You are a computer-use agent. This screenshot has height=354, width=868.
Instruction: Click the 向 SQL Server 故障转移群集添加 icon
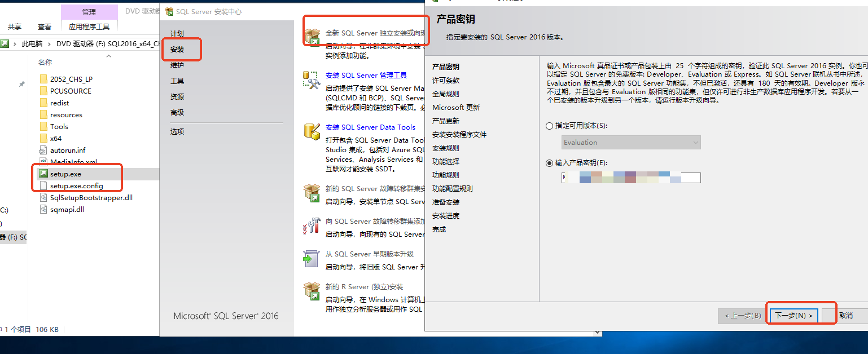point(312,225)
